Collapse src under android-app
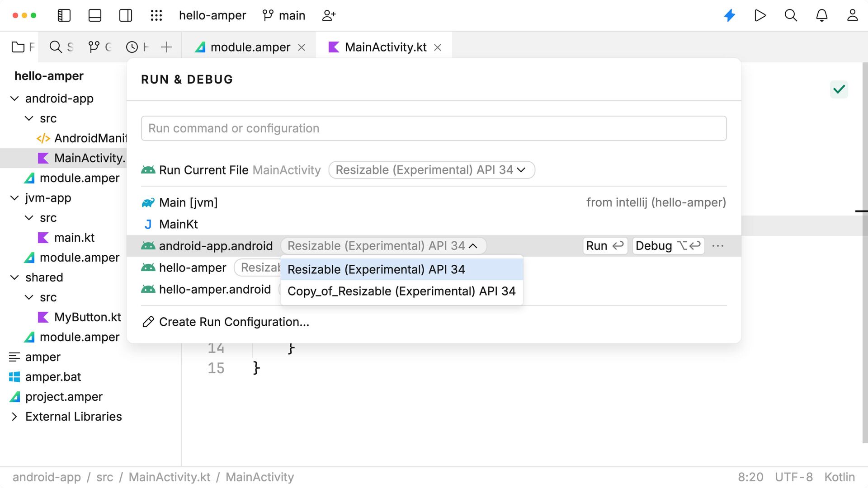Image resolution: width=868 pixels, height=488 pixels. pos(29,118)
